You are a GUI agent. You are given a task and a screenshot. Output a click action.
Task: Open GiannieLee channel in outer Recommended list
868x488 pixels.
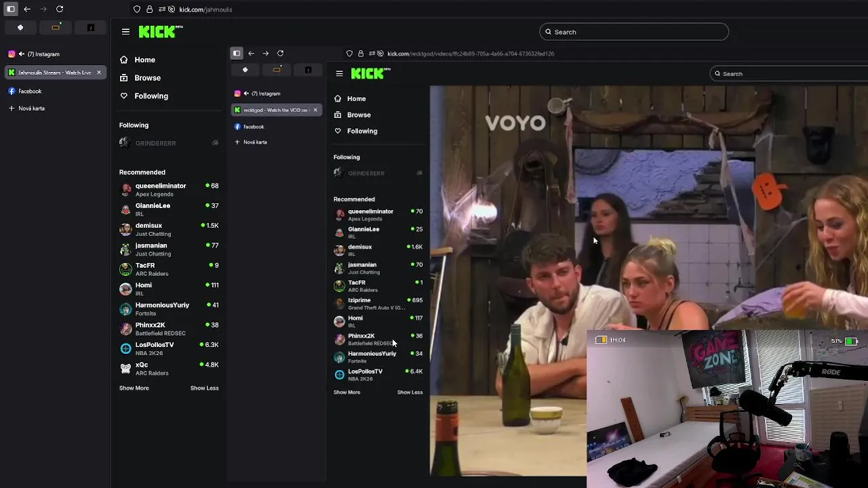(169, 209)
